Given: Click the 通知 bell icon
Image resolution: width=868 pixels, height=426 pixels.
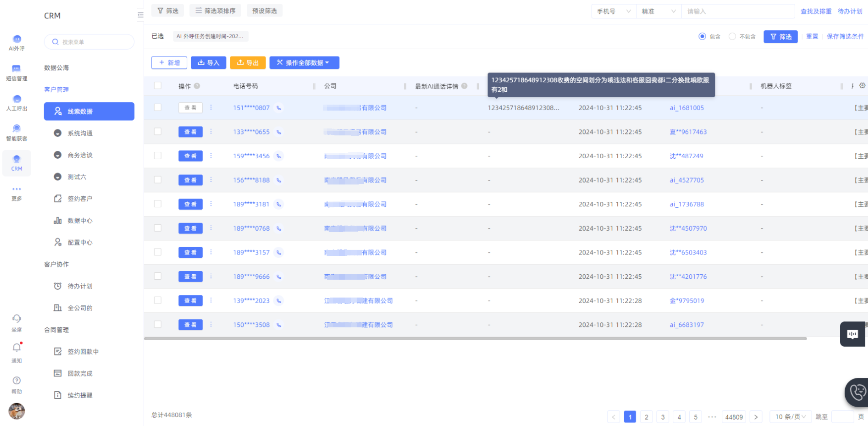Looking at the screenshot, I should pos(17,348).
